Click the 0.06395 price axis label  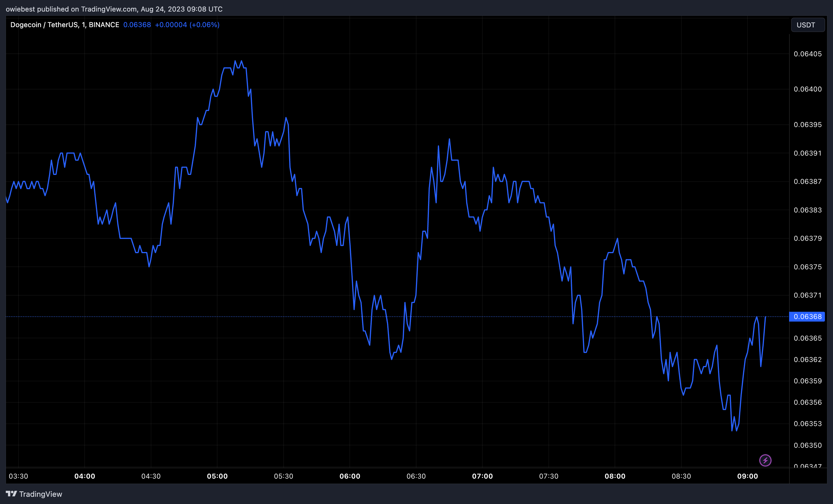(x=808, y=125)
